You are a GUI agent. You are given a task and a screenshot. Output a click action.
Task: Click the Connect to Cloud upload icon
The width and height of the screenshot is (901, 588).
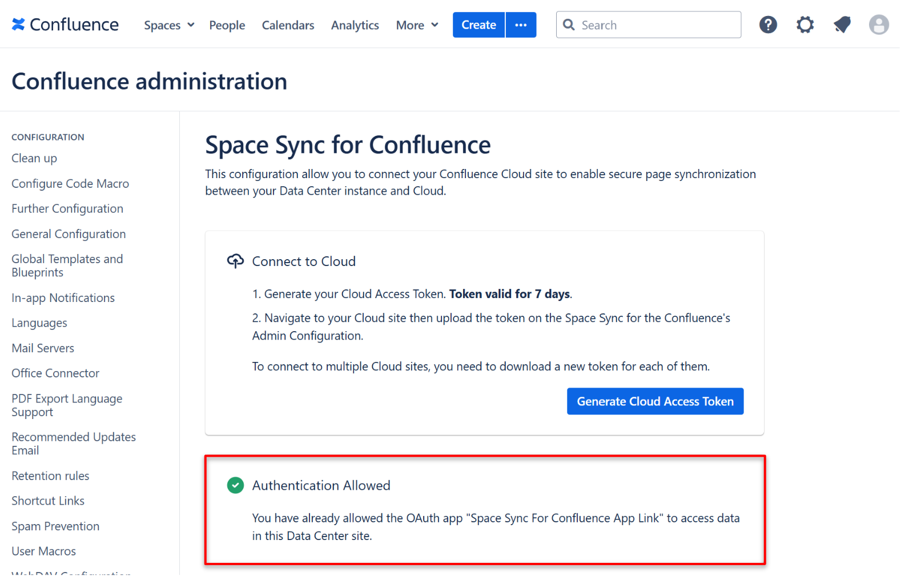pyautogui.click(x=235, y=261)
